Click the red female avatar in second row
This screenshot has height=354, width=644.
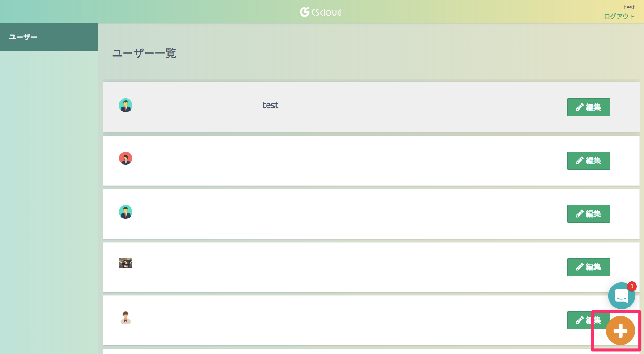[126, 158]
